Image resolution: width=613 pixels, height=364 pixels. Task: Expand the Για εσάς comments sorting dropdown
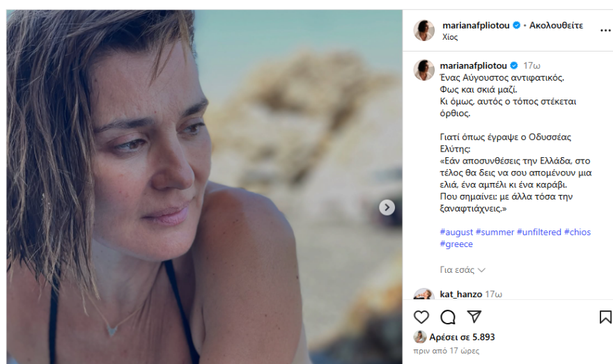pyautogui.click(x=463, y=270)
